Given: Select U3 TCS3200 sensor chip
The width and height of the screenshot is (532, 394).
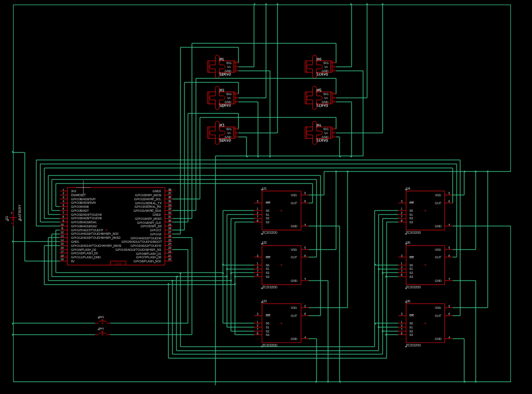Looking at the screenshot, I should point(281,323).
